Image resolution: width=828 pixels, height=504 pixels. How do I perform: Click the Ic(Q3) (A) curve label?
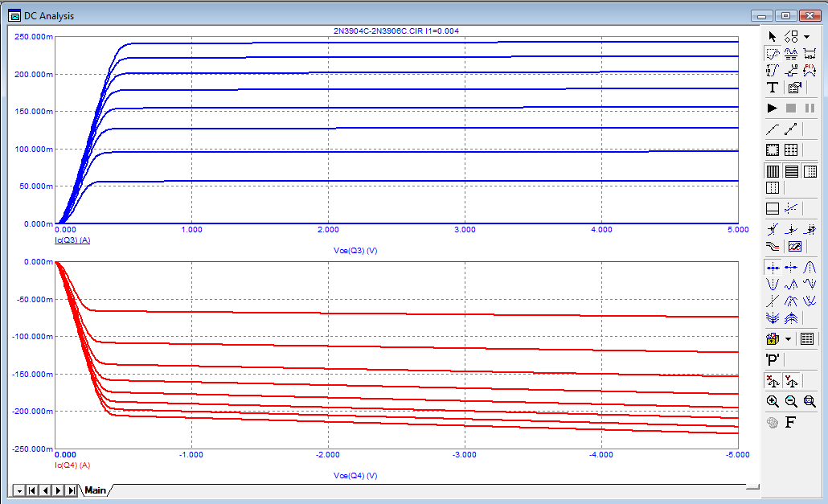click(72, 240)
